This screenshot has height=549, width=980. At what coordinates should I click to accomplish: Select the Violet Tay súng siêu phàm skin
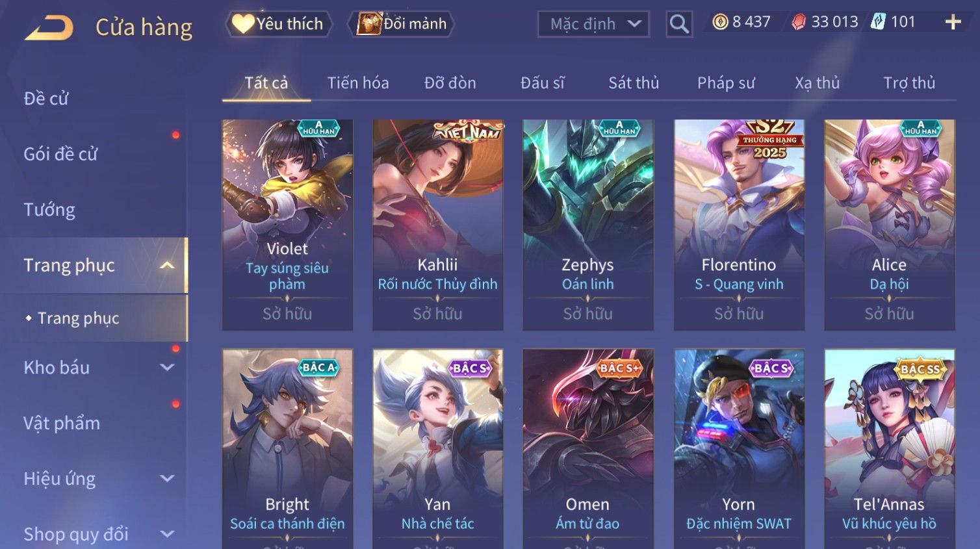pos(287,225)
